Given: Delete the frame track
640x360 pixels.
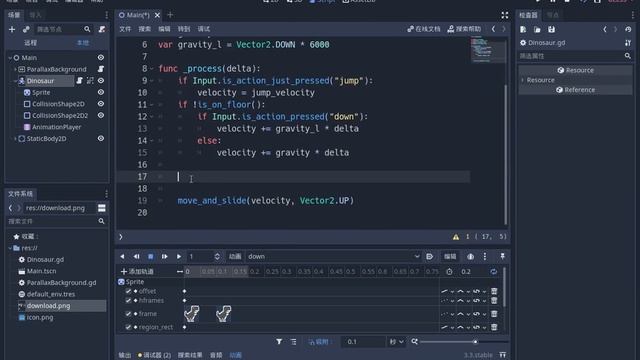Looking at the screenshot, I should coord(494,314).
